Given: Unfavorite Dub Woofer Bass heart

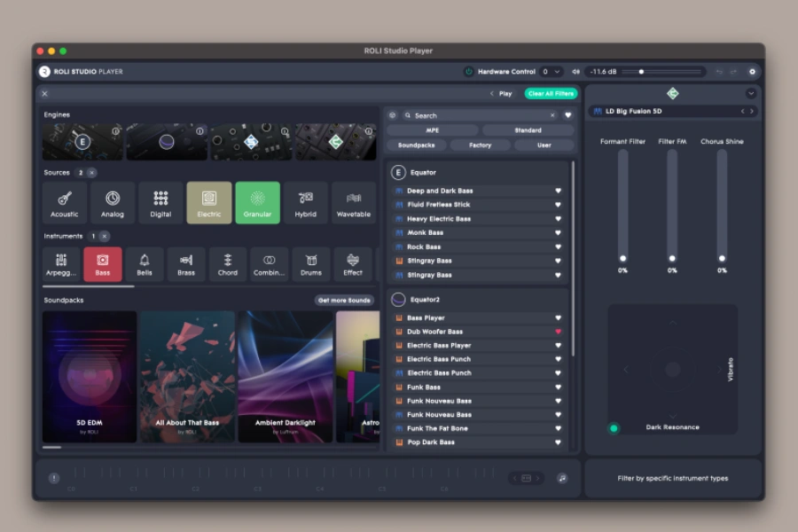Looking at the screenshot, I should click(x=559, y=332).
